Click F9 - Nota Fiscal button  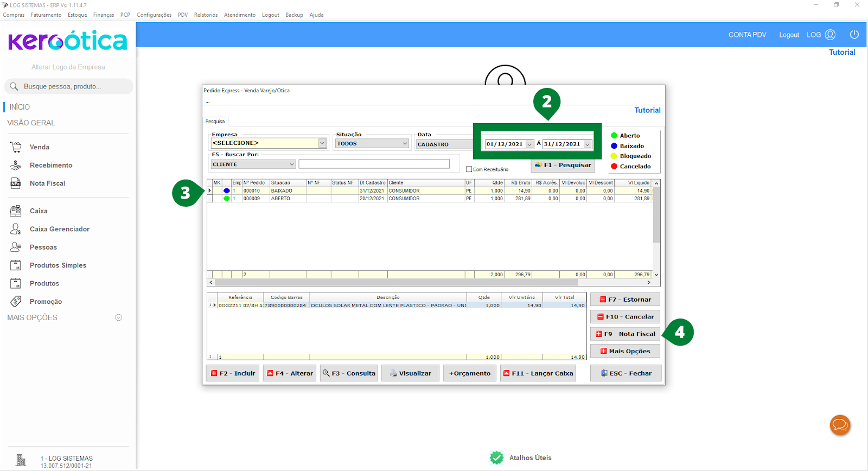625,334
